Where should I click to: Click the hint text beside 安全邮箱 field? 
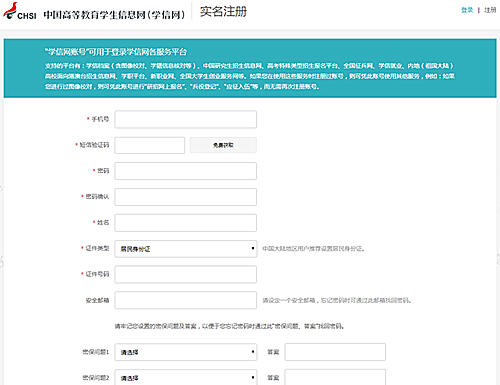click(337, 300)
